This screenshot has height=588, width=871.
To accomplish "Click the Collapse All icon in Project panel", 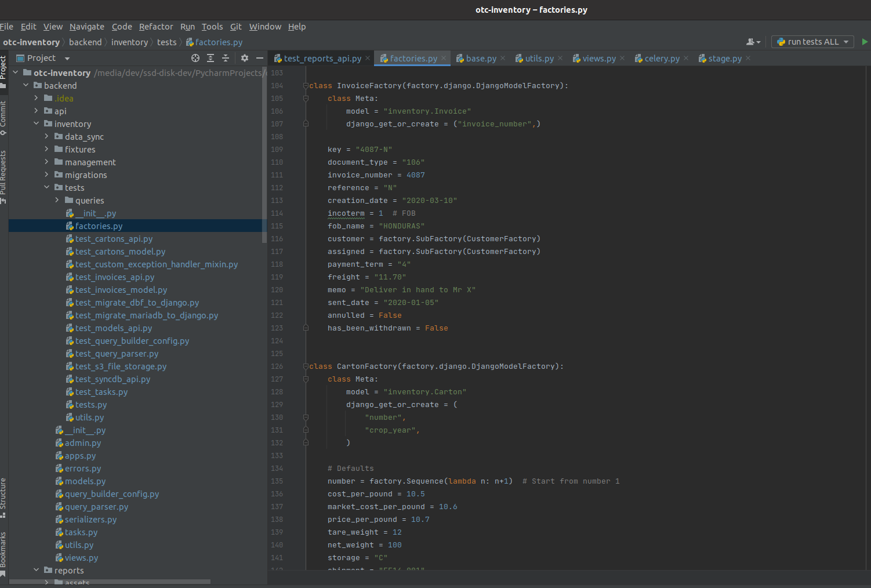I will [226, 58].
